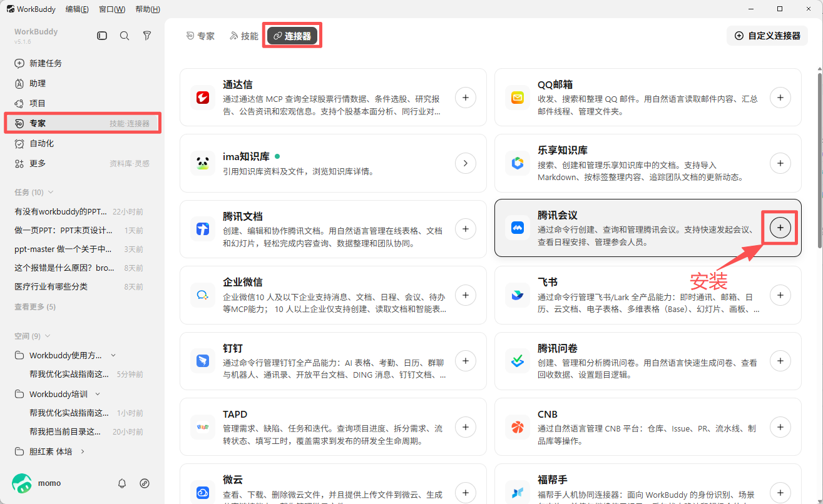Viewport: 823px width, 504px height.
Task: Add the 福帮手 connector
Action: 780,492
